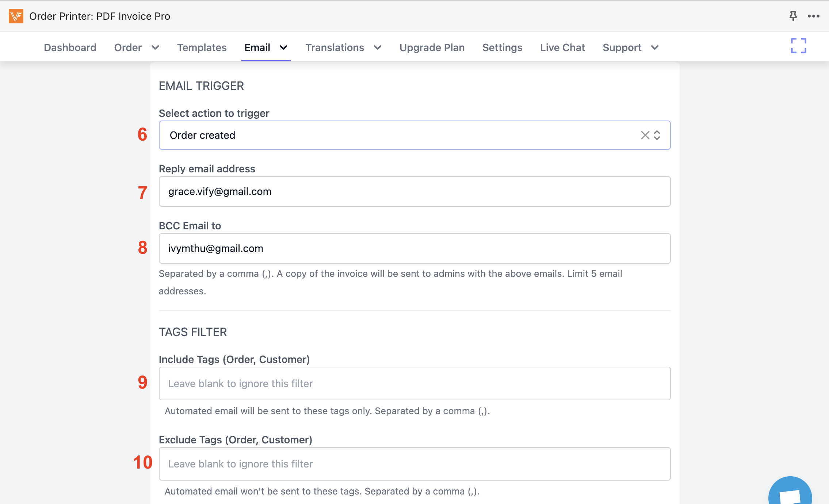Switch to the Templates tab
The image size is (829, 504).
(202, 47)
